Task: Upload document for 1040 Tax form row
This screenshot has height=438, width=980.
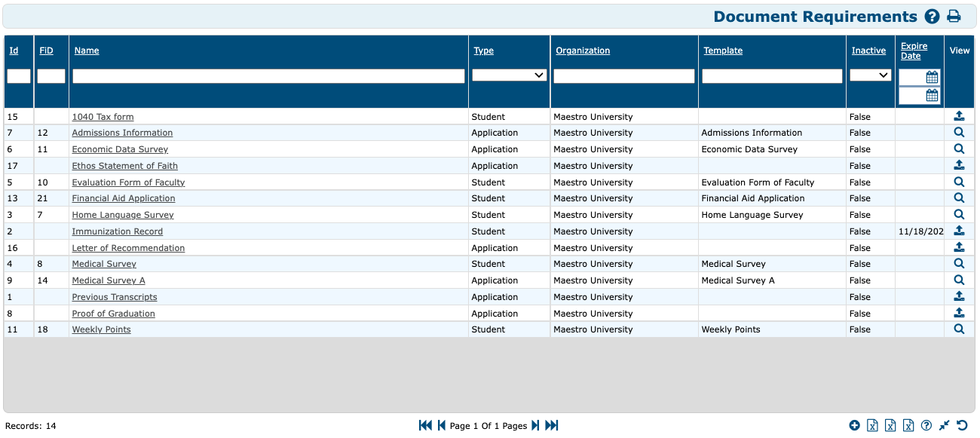Action: [959, 116]
